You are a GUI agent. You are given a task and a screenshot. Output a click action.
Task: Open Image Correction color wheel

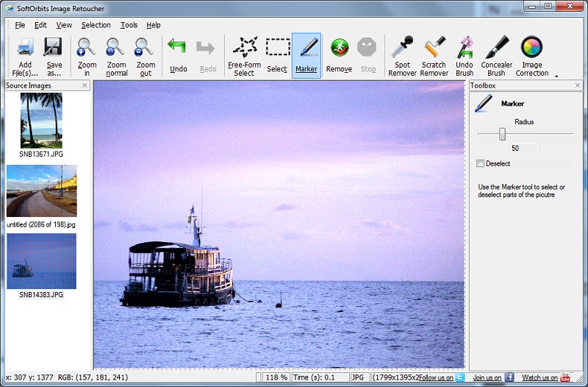pyautogui.click(x=531, y=47)
